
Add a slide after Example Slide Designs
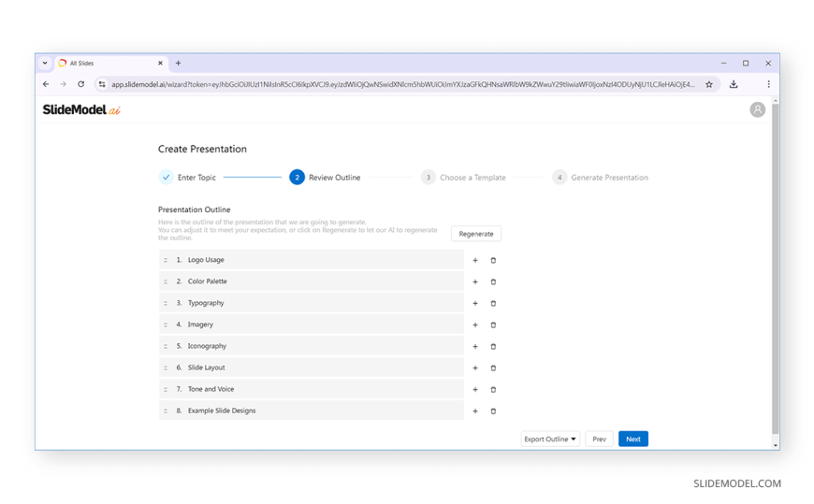tap(475, 410)
